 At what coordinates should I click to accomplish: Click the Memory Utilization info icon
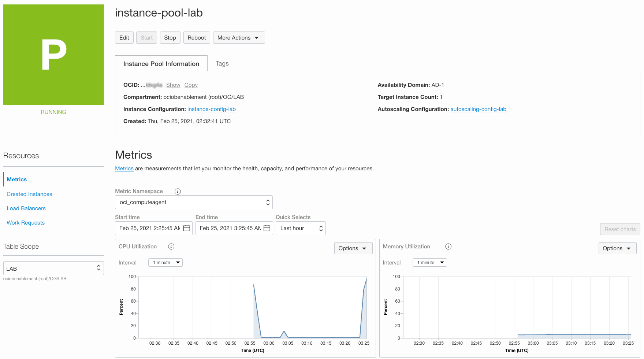tap(448, 247)
